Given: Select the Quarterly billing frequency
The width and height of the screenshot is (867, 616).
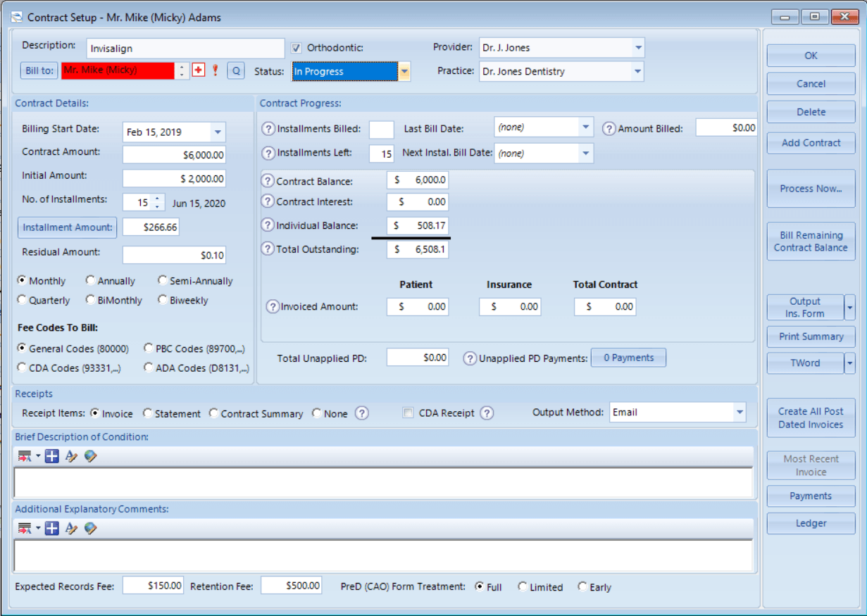Looking at the screenshot, I should [22, 300].
